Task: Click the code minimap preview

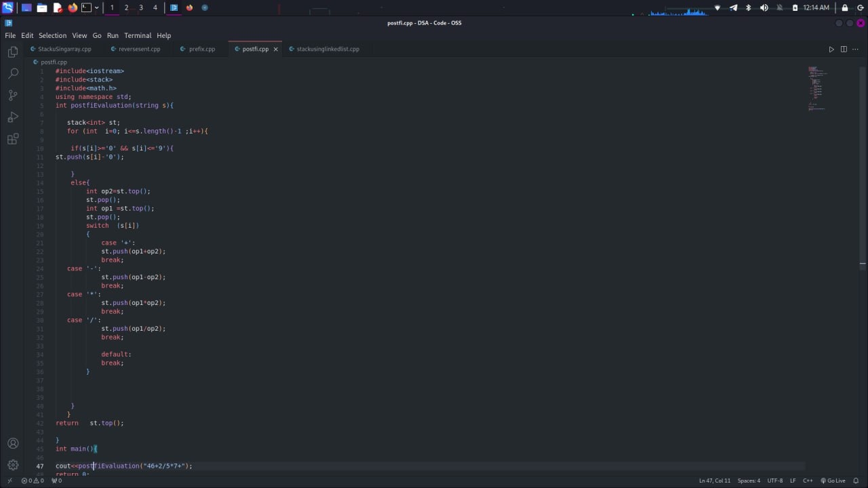Action: 816,88
